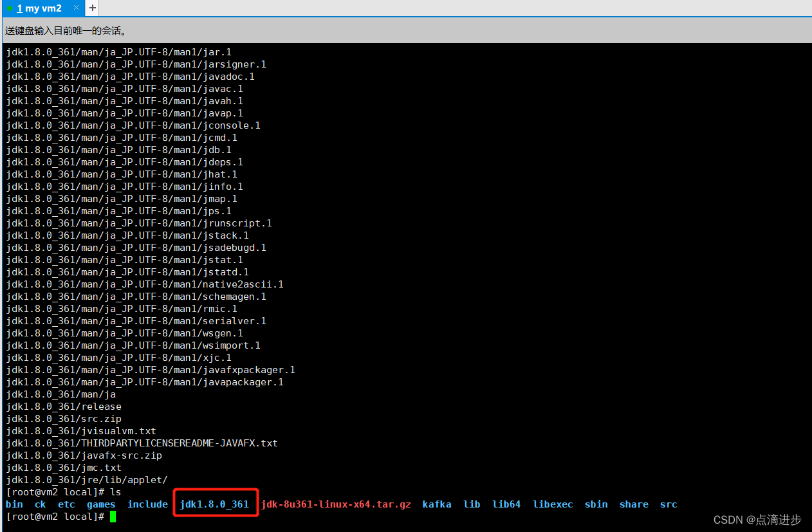812x532 pixels.
Task: Click the keyboard input notification bar message
Action: 64,30
